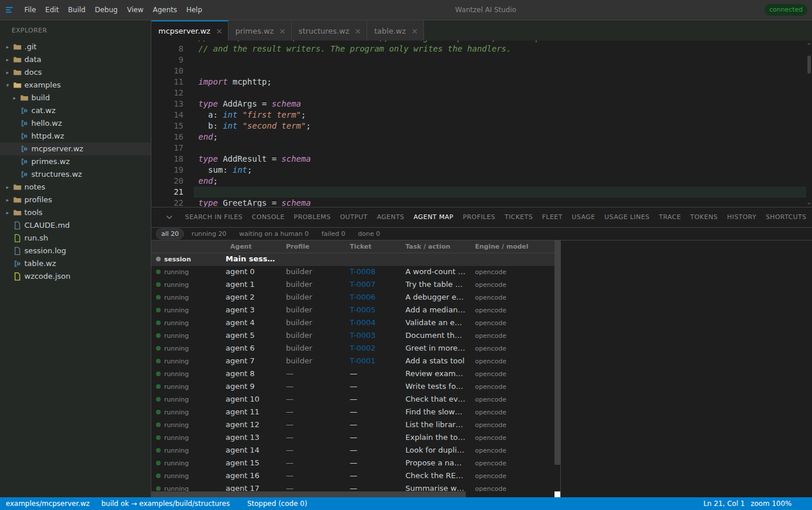
Task: Expand the data folder
Action: click(8, 60)
